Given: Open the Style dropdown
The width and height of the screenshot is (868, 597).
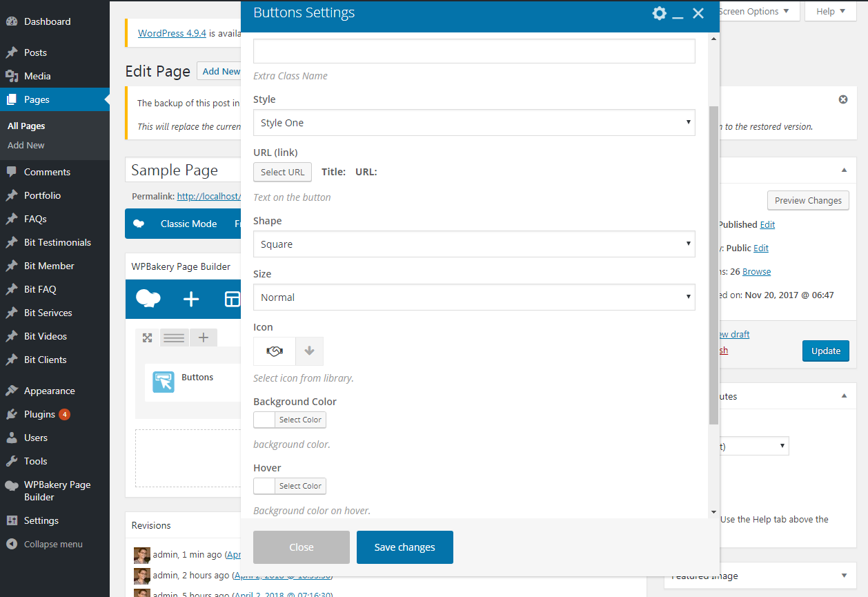Looking at the screenshot, I should (474, 123).
